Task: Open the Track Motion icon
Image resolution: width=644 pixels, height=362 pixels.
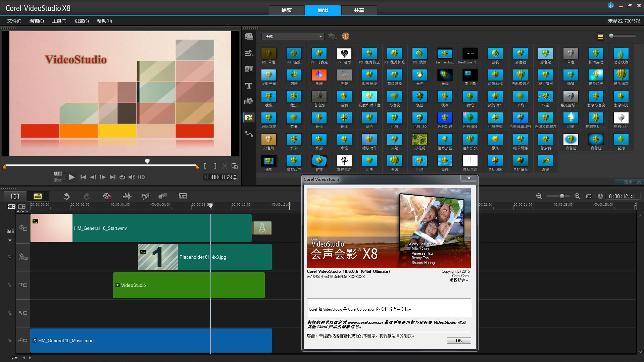Action: click(x=163, y=196)
